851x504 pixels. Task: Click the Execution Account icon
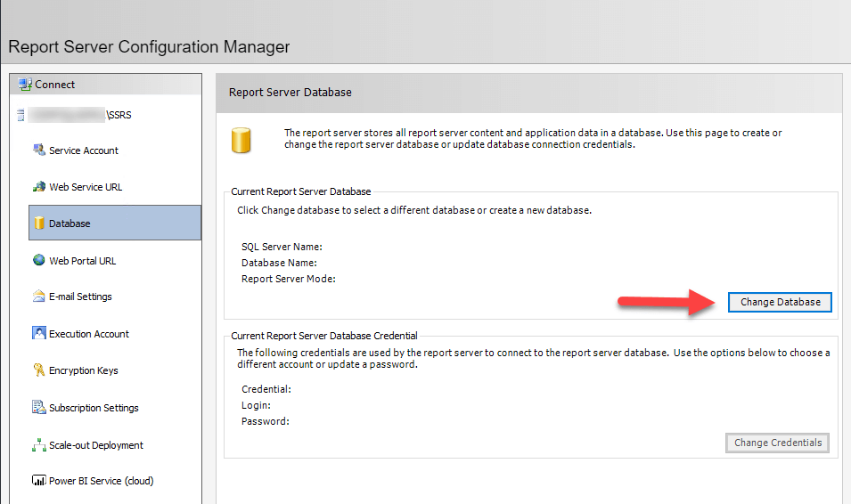coord(39,334)
